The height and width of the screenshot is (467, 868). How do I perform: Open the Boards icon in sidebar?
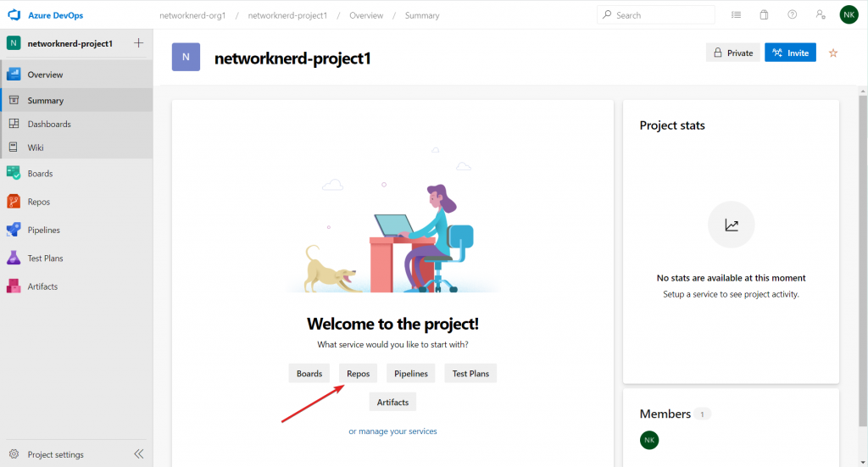pos(14,173)
